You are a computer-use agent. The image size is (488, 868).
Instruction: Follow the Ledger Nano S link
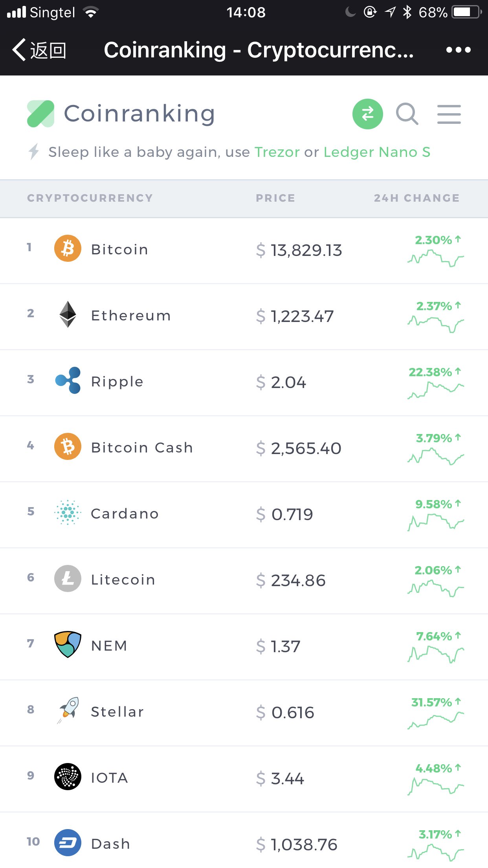click(x=377, y=152)
